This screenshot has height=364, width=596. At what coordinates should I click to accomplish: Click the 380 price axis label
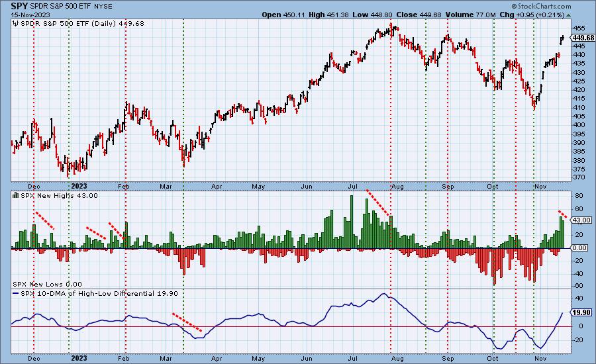point(579,160)
